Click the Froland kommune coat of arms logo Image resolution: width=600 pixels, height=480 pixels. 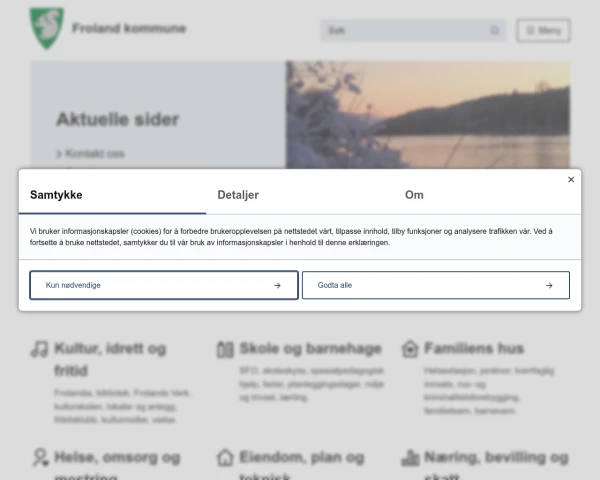coord(46,25)
